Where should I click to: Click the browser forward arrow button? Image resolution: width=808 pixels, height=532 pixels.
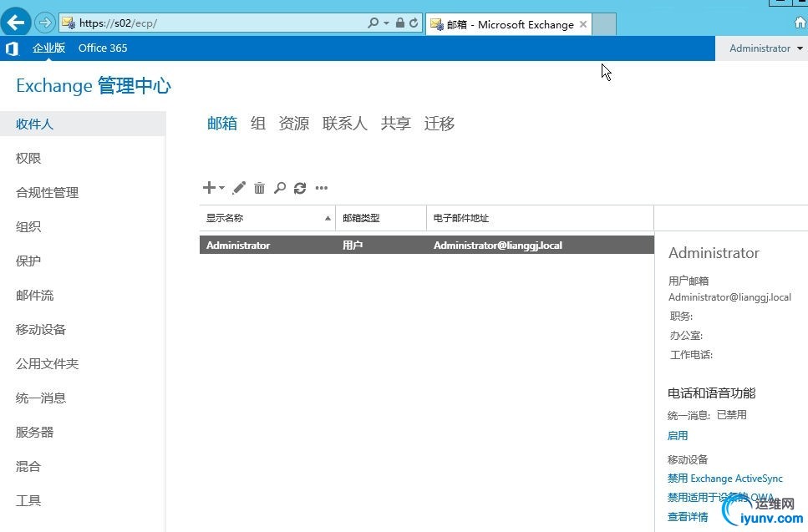[45, 23]
